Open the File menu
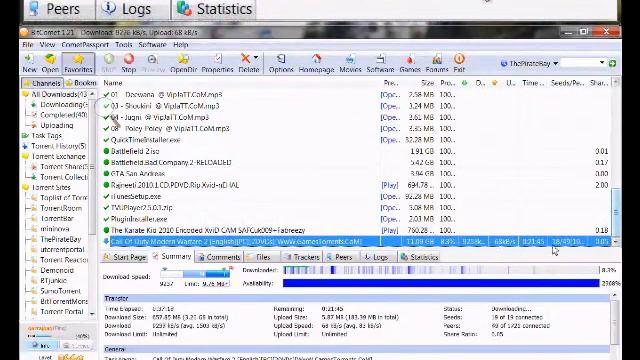The width and height of the screenshot is (640, 360). pos(28,44)
